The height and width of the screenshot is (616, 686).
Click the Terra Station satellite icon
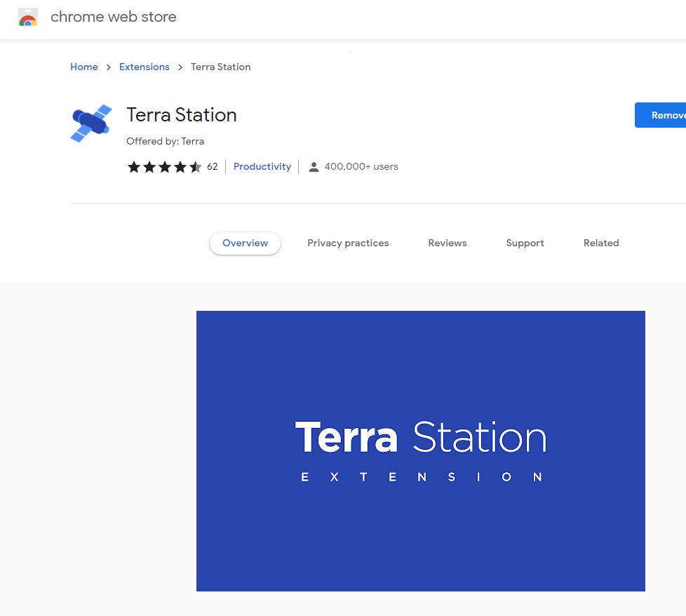[x=91, y=123]
